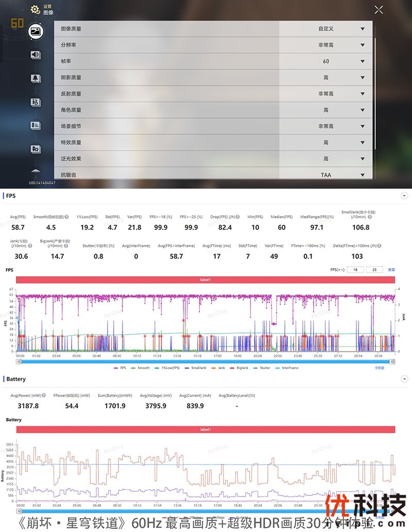
Task: Close the settings panel with the X
Action: coord(379,9)
